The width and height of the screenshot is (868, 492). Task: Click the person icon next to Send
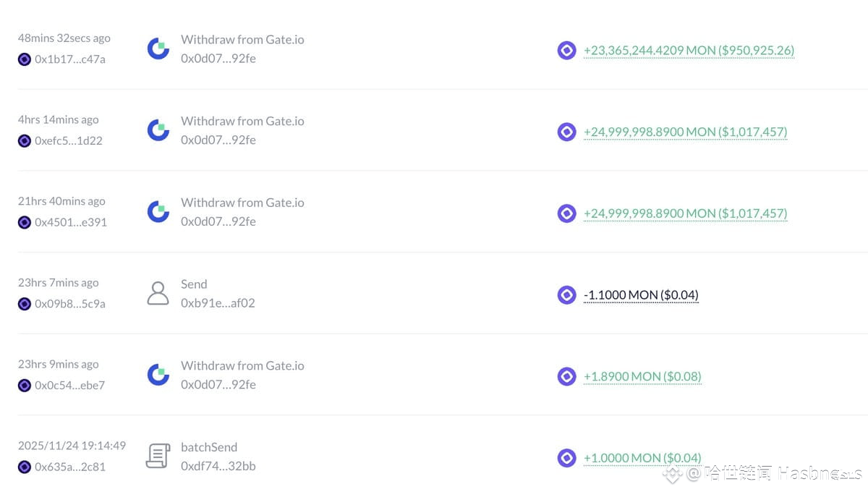coord(158,294)
